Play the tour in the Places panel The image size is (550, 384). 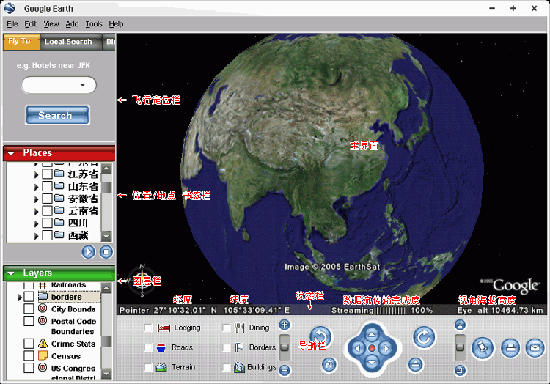88,252
